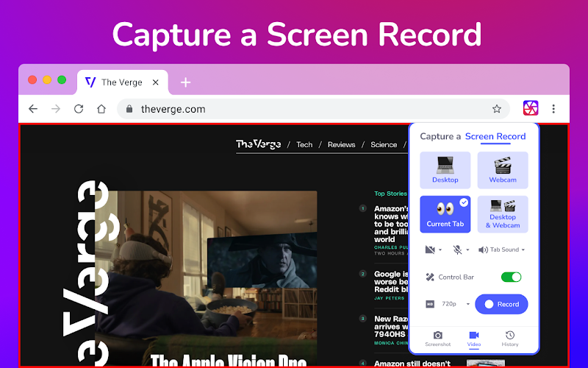Reload the page in the browser

[79, 109]
